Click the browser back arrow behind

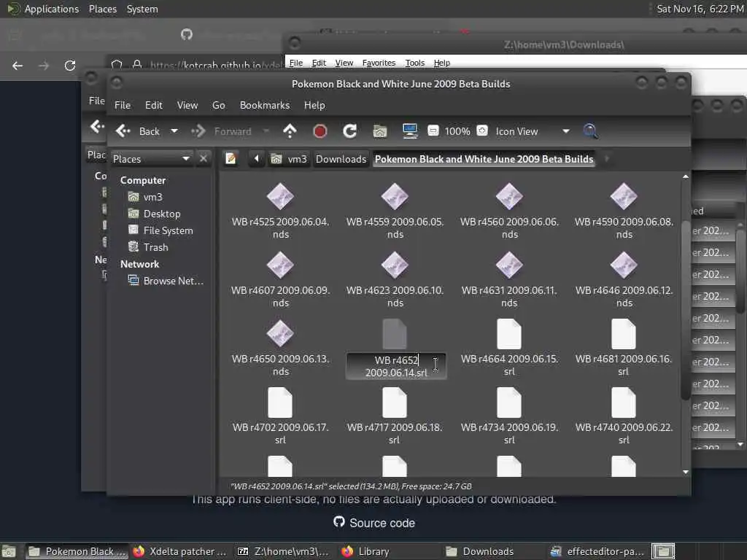coord(18,65)
